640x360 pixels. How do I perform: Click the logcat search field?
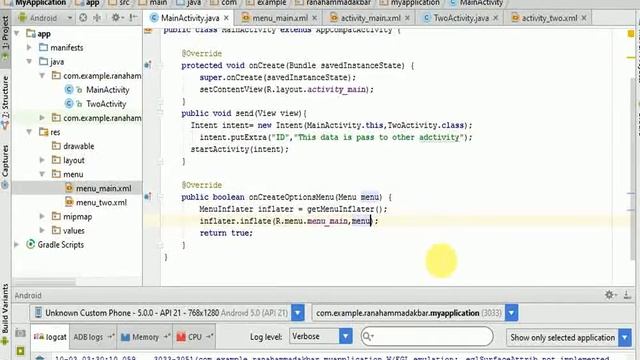(x=427, y=337)
